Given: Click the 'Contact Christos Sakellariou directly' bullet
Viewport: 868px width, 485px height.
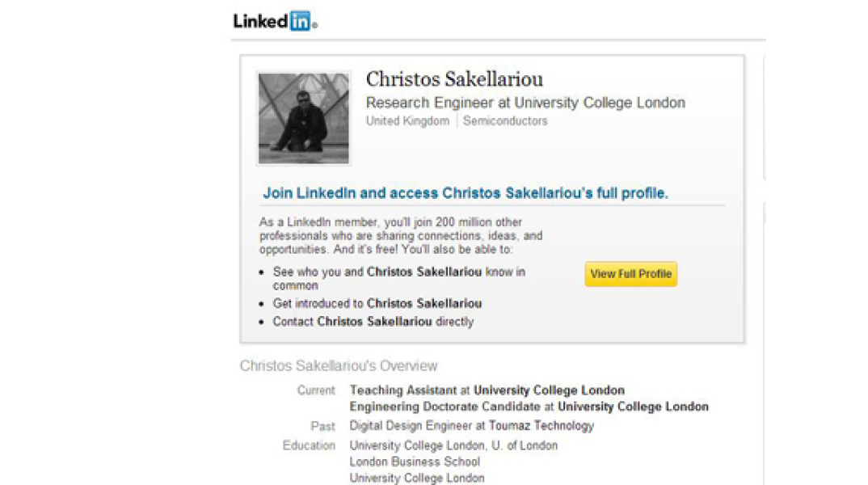Looking at the screenshot, I should [x=373, y=322].
